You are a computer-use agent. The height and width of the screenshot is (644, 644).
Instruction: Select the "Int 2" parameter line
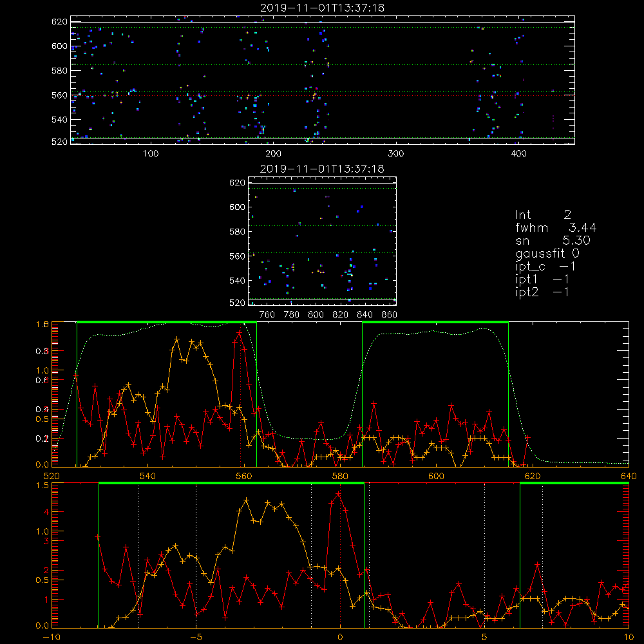pos(543,215)
